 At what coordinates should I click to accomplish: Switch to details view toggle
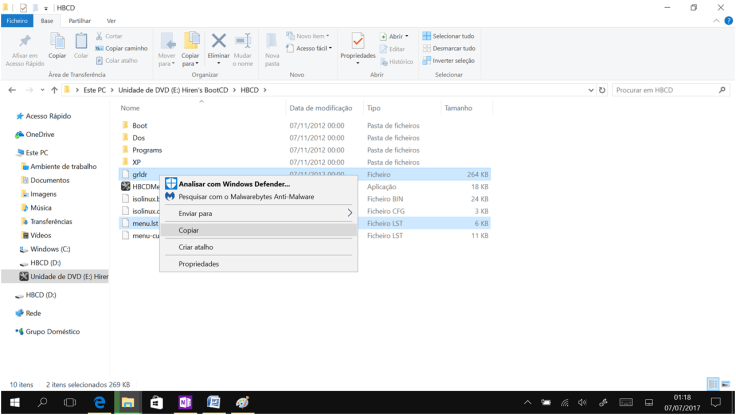pyautogui.click(x=713, y=384)
